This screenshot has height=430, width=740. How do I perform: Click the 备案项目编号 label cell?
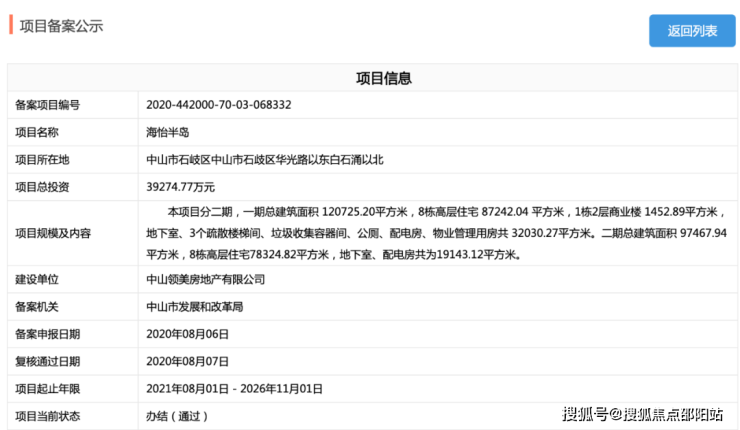click(x=73, y=105)
